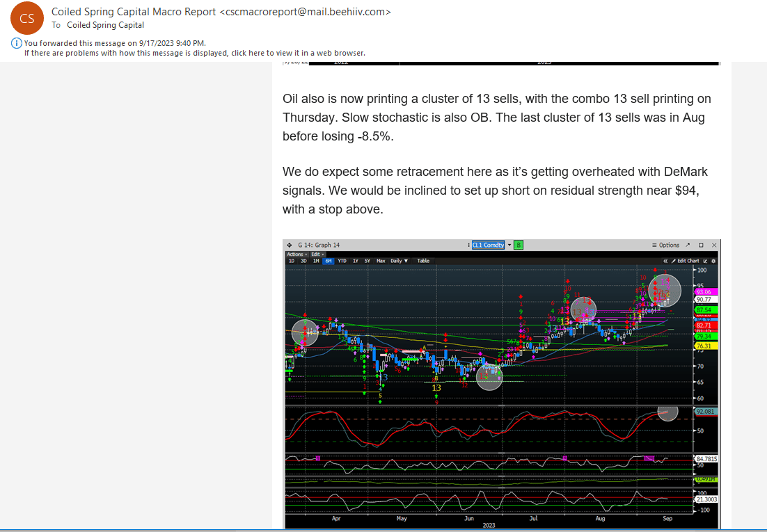The width and height of the screenshot is (767, 532).
Task: Open the Edit dropdown in chart
Action: 317,255
